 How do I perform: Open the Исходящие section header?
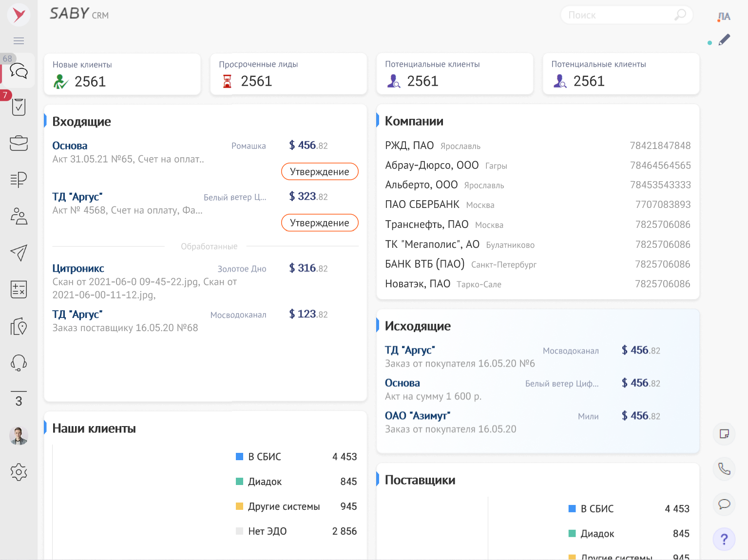[x=418, y=326]
